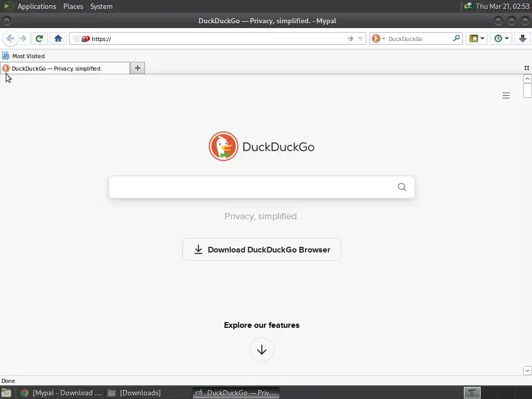Open DuckDuckGo page hamburger menu
The width and height of the screenshot is (532, 399).
pyautogui.click(x=506, y=96)
